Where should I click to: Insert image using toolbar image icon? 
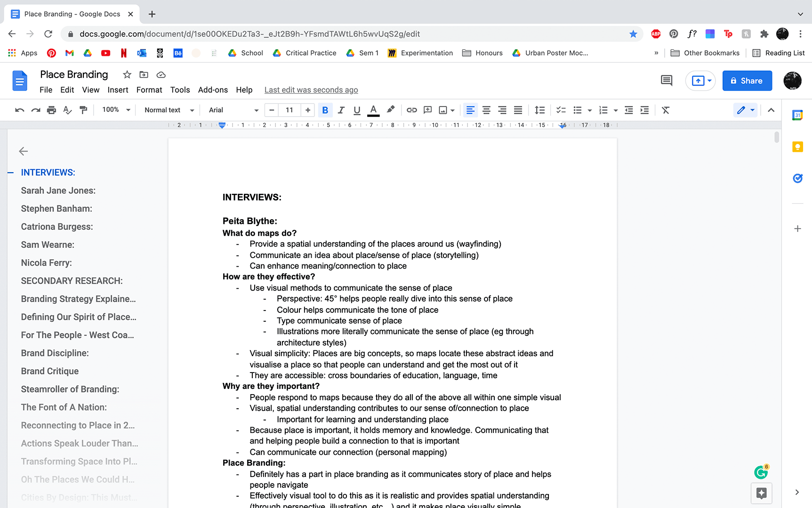(x=443, y=110)
